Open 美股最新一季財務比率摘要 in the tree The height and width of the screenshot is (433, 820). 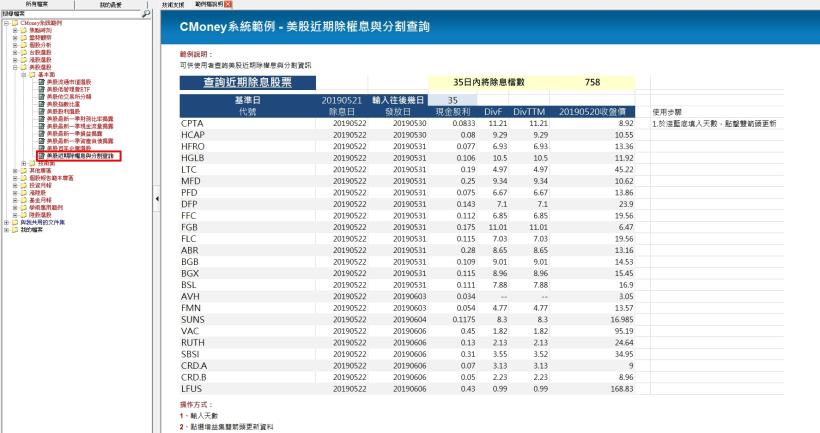80,119
